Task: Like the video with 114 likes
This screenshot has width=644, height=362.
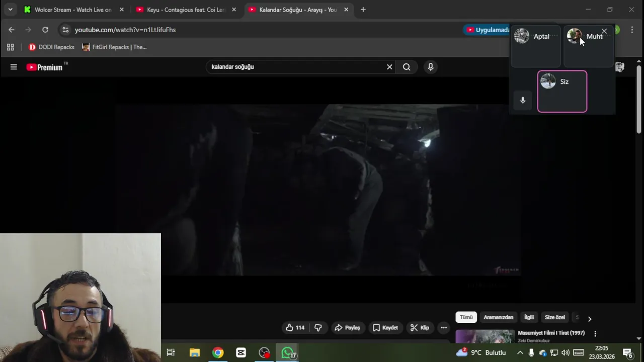Action: click(x=295, y=327)
